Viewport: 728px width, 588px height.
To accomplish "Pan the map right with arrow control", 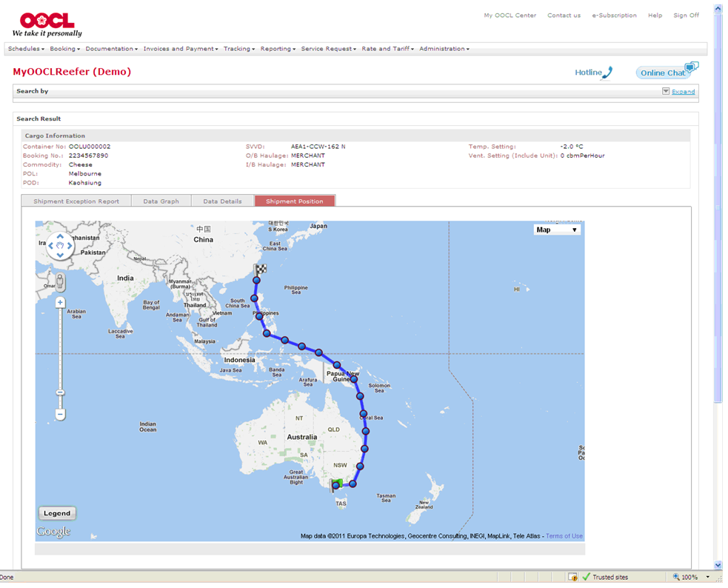I will 70,245.
